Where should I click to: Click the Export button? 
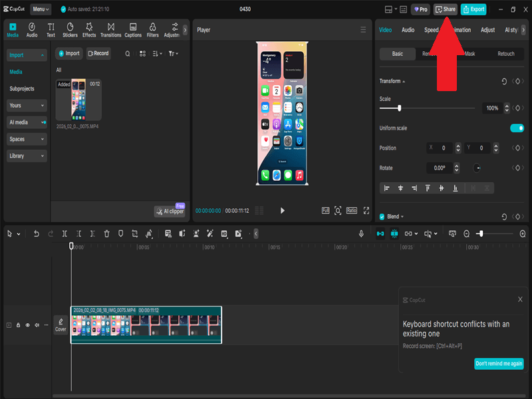(473, 9)
